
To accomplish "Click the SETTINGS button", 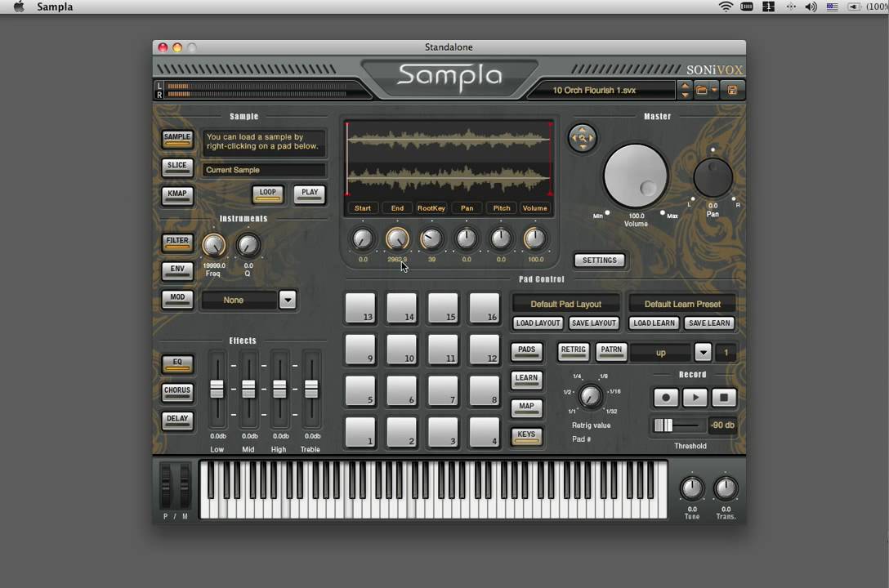I will [x=599, y=260].
